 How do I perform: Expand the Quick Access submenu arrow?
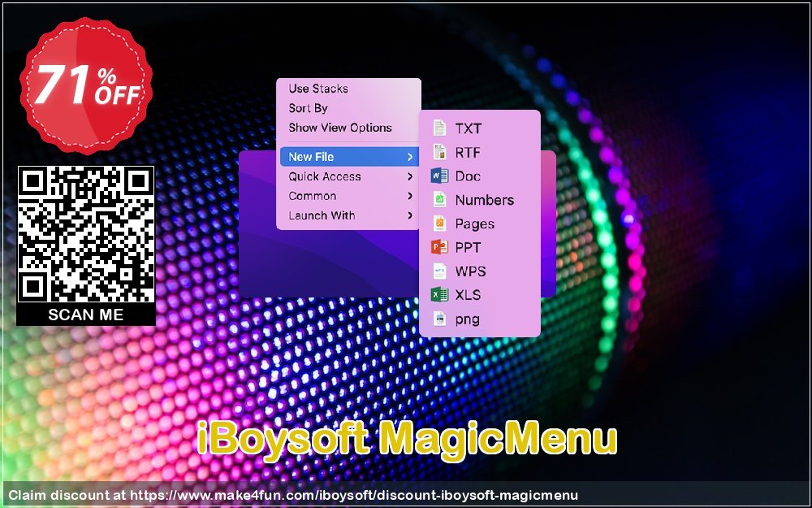tap(409, 176)
